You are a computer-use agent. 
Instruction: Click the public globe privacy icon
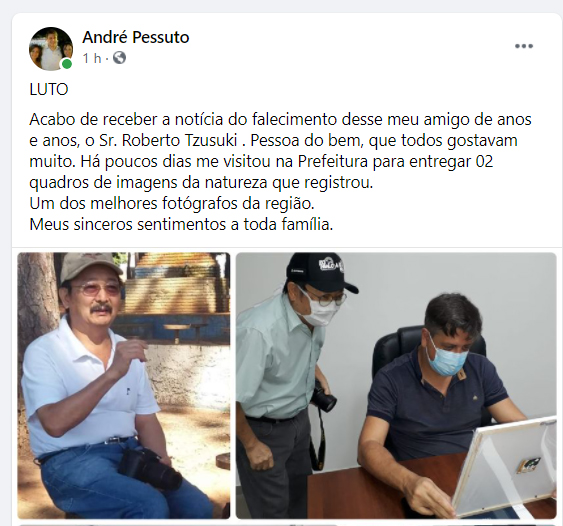(120, 57)
